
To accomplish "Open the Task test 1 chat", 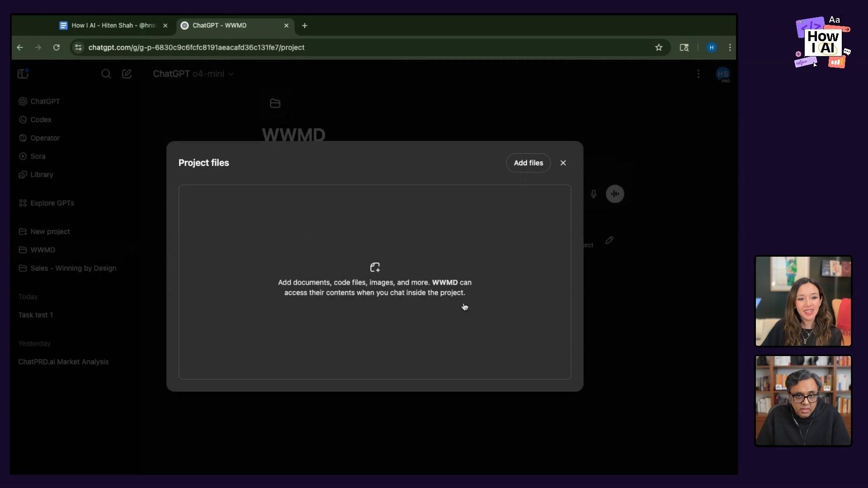I will coord(36,315).
